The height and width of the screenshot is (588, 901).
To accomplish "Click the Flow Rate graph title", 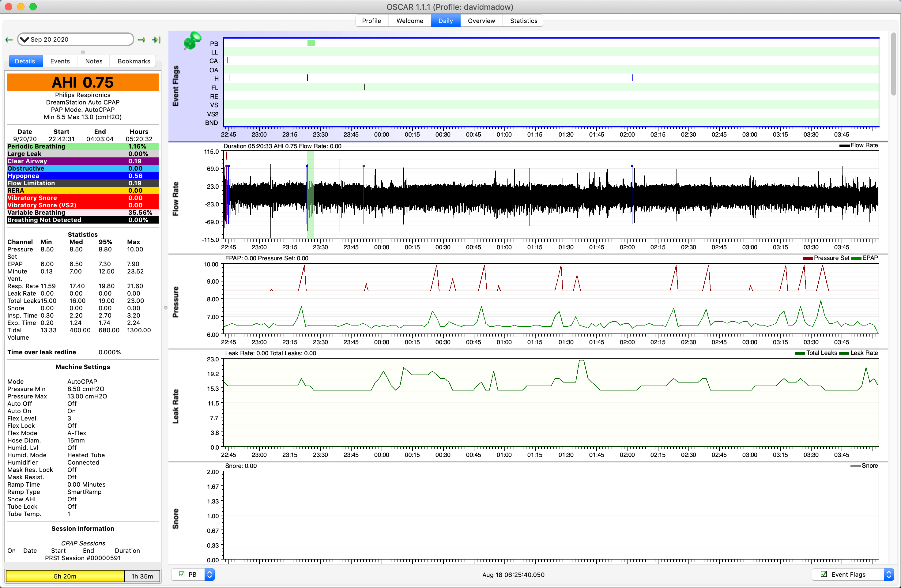I will pyautogui.click(x=176, y=199).
